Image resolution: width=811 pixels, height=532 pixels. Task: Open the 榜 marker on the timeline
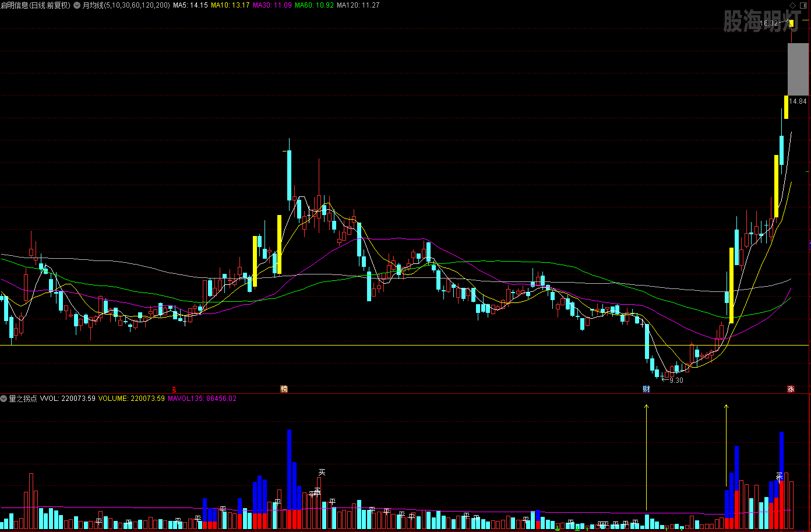coord(284,389)
